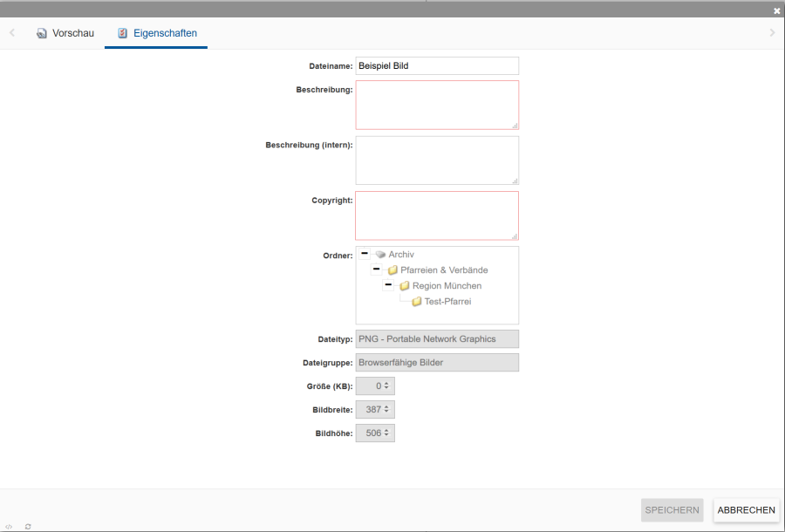Click the refresh icon in status bar
The height and width of the screenshot is (532, 785).
(x=28, y=527)
